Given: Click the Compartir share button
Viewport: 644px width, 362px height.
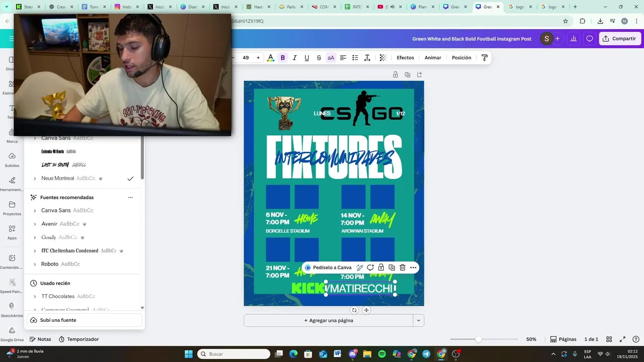Looking at the screenshot, I should (x=620, y=39).
